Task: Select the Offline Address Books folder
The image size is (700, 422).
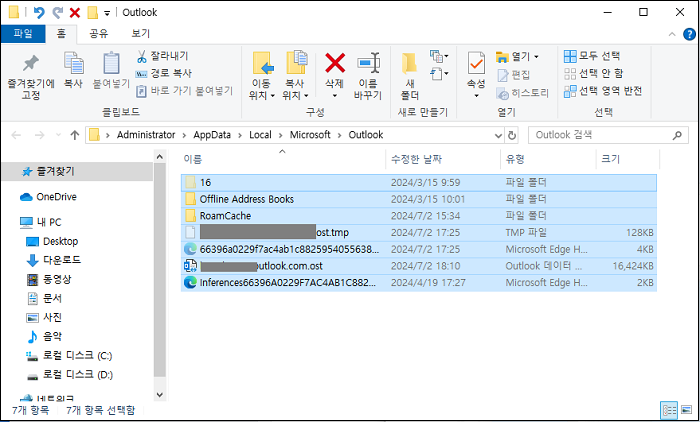Action: pyautogui.click(x=419, y=199)
